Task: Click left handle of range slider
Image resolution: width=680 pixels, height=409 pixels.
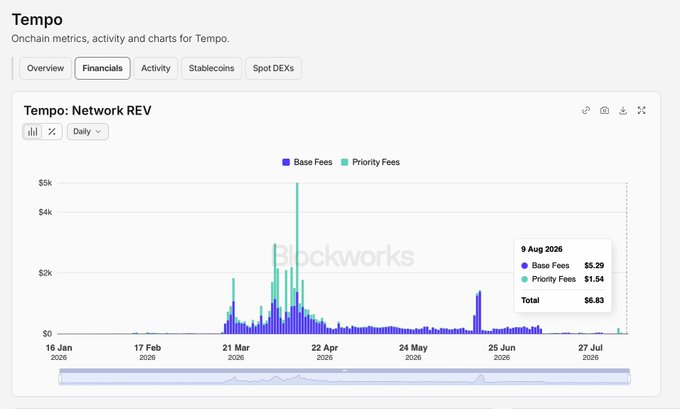Action: tap(60, 379)
